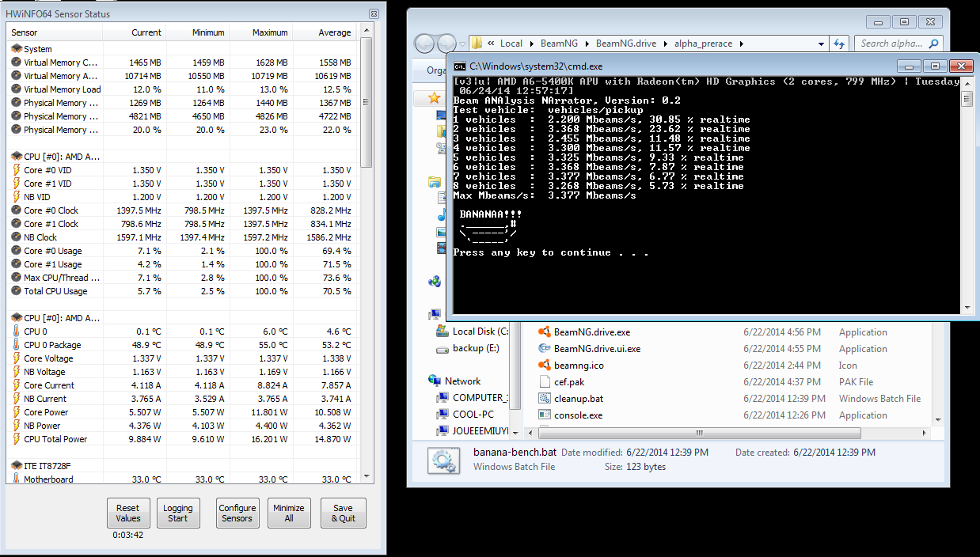Click the Motherboard temperature icon
Image resolution: width=980 pixels, height=557 pixels.
coord(17,479)
